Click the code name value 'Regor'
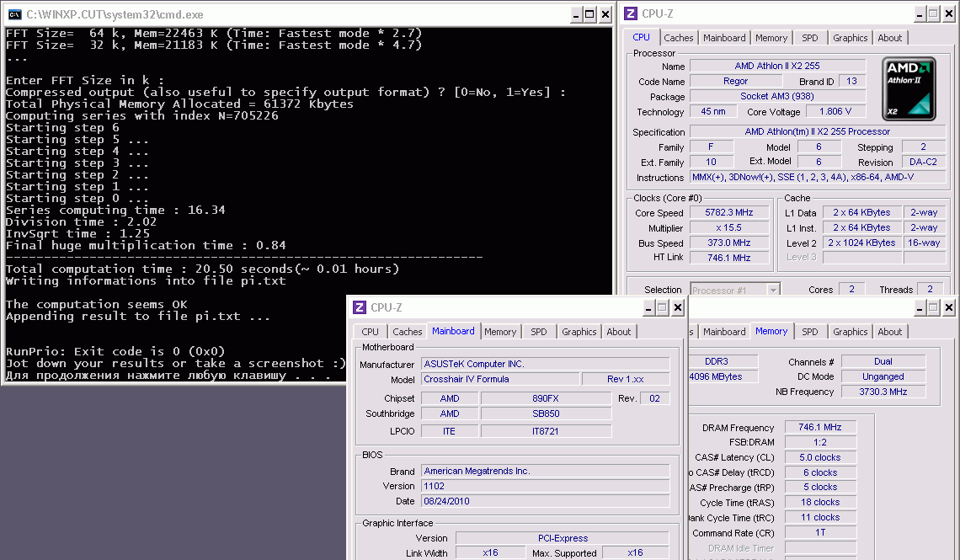The height and width of the screenshot is (560, 960). click(735, 82)
